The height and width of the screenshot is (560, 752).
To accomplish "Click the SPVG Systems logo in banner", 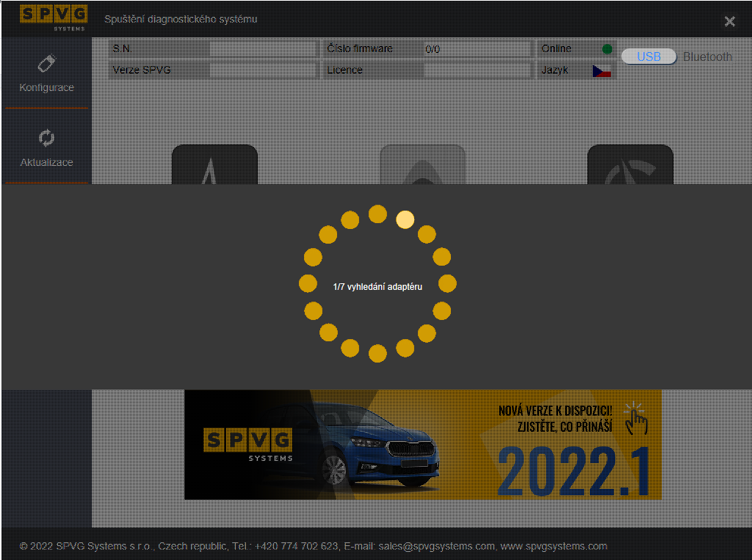I will tap(248, 445).
